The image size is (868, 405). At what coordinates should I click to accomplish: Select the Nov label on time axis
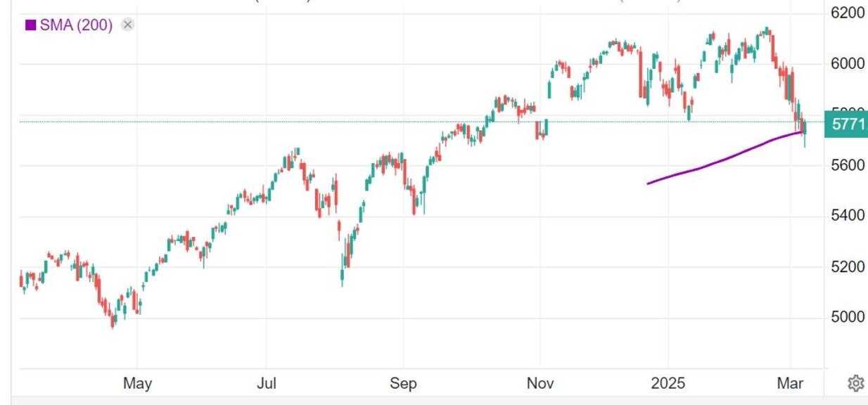[540, 384]
